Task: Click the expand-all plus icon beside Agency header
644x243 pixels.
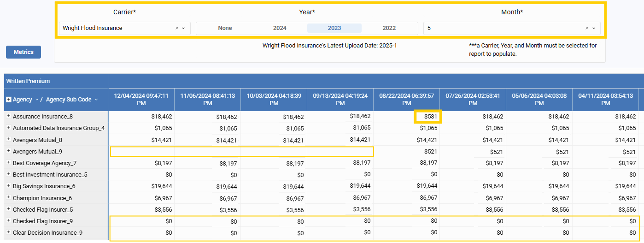Action: point(8,100)
